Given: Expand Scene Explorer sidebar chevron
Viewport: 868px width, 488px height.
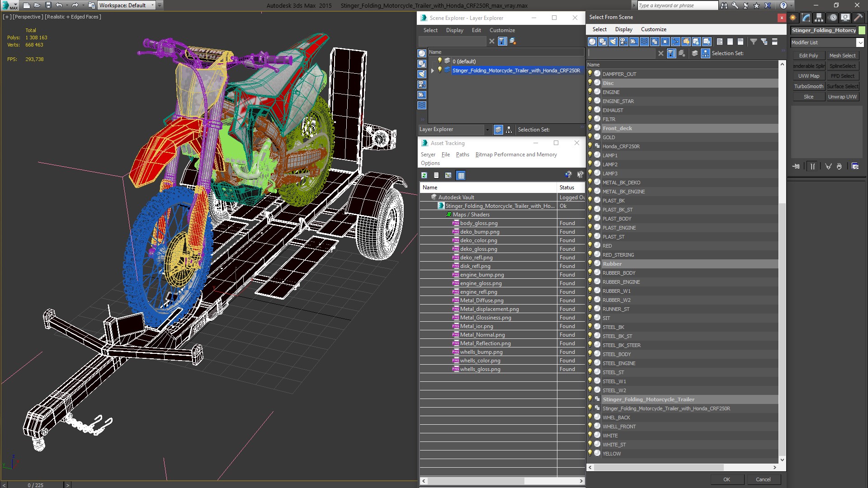Looking at the screenshot, I should (x=422, y=120).
